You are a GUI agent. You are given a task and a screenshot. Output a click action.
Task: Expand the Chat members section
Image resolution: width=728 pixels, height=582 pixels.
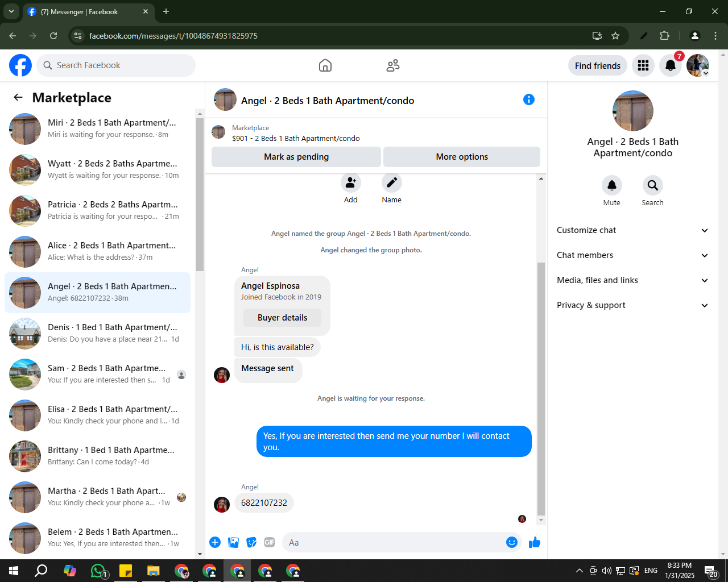(633, 255)
